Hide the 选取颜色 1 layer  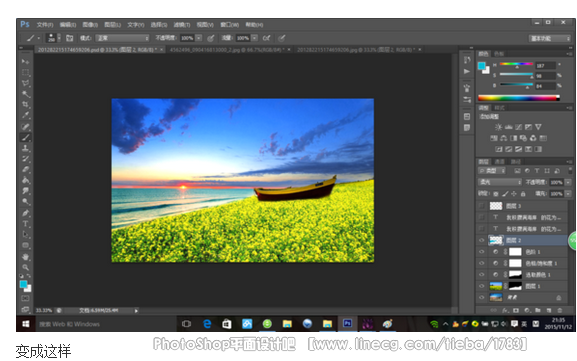[482, 275]
